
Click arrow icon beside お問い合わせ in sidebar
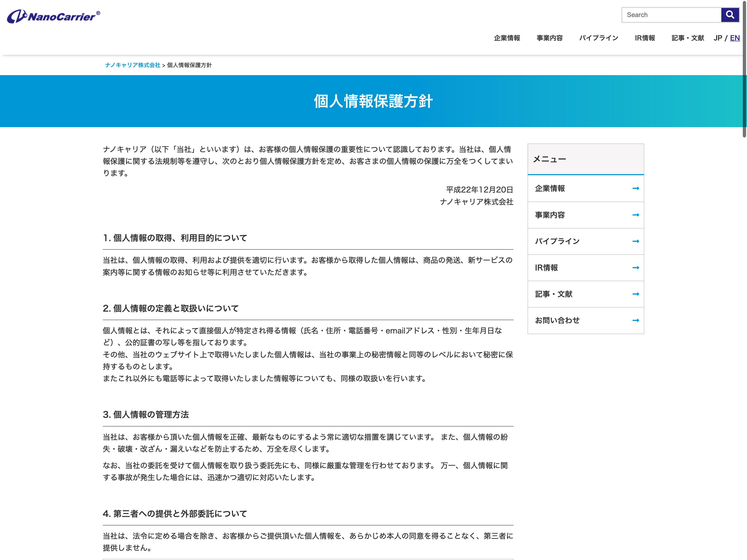[x=636, y=320]
